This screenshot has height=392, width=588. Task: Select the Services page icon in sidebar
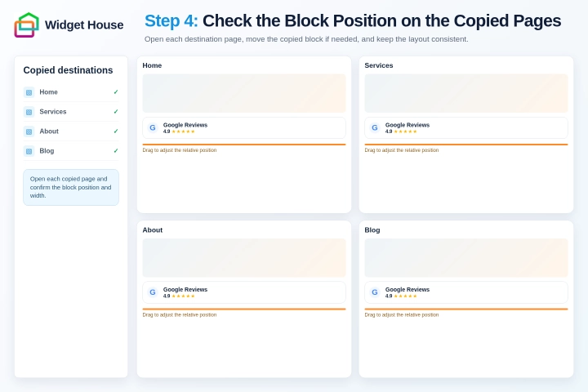click(x=29, y=112)
